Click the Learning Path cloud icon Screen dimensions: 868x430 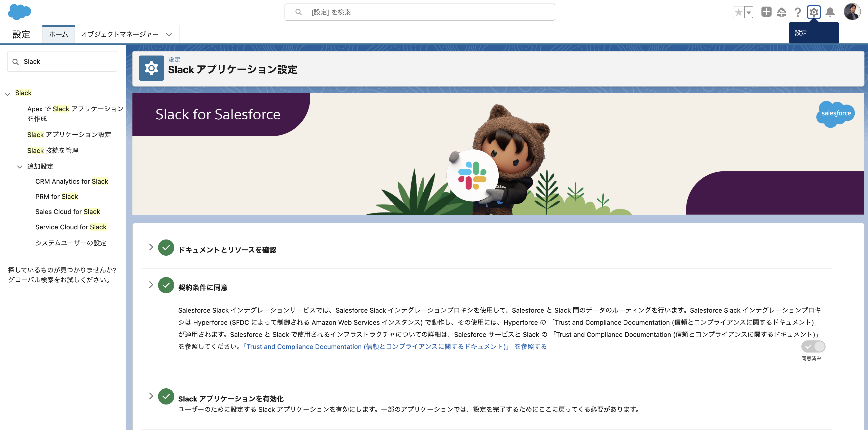click(782, 12)
